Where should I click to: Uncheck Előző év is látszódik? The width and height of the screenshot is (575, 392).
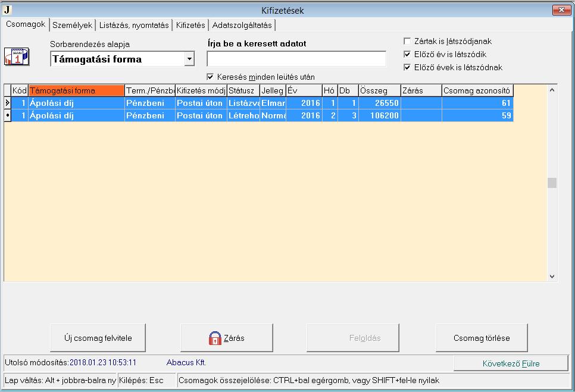[x=407, y=55]
